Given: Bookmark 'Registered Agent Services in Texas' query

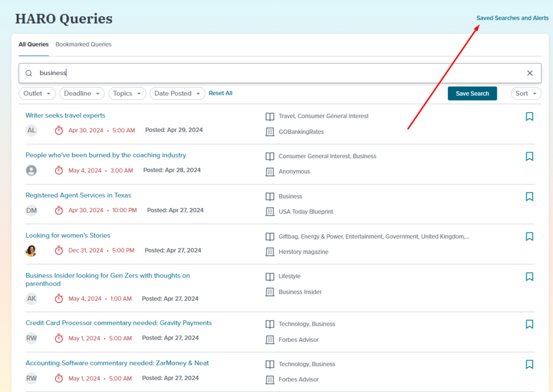Looking at the screenshot, I should [x=529, y=197].
